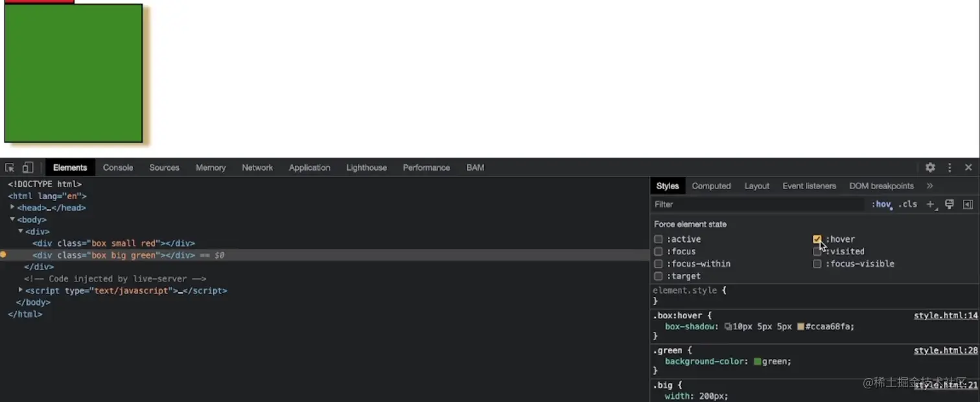Enable the :focus-visible state checkbox
Image resolution: width=980 pixels, height=402 pixels.
tap(817, 264)
